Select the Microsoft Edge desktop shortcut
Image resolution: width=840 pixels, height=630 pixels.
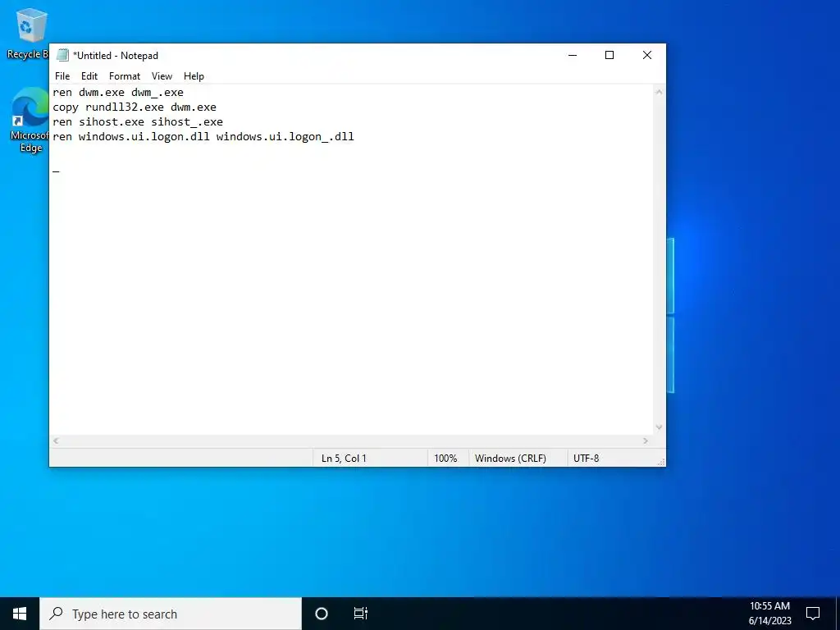[30, 120]
